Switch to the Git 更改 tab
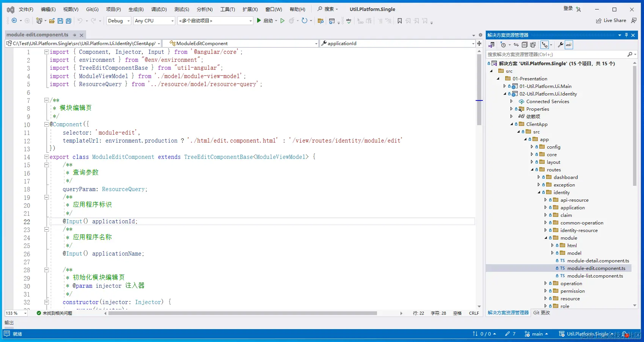Viewport: 644px width, 342px height. point(541,313)
